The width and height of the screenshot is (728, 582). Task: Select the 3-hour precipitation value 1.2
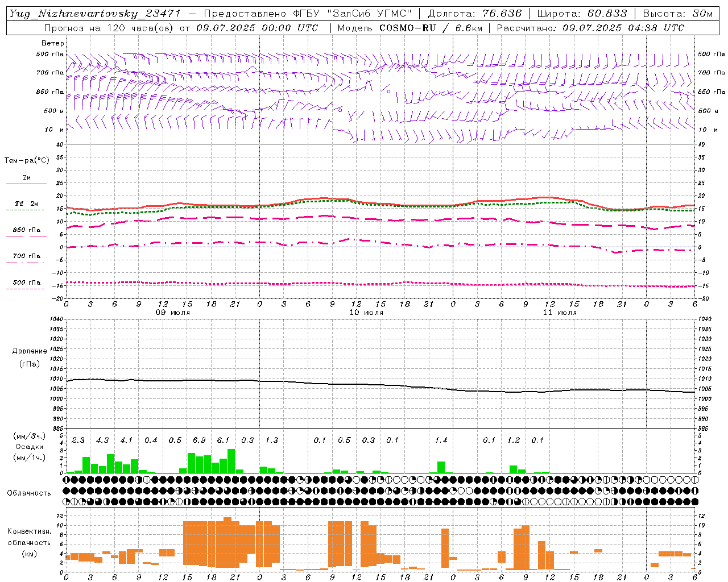click(514, 440)
